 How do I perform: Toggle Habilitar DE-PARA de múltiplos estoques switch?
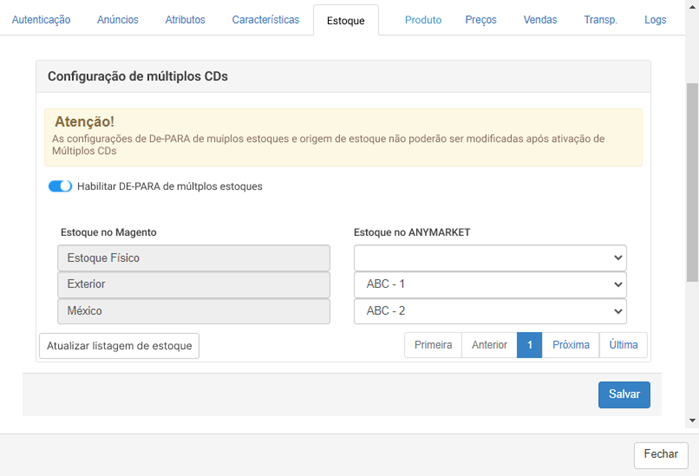point(60,186)
